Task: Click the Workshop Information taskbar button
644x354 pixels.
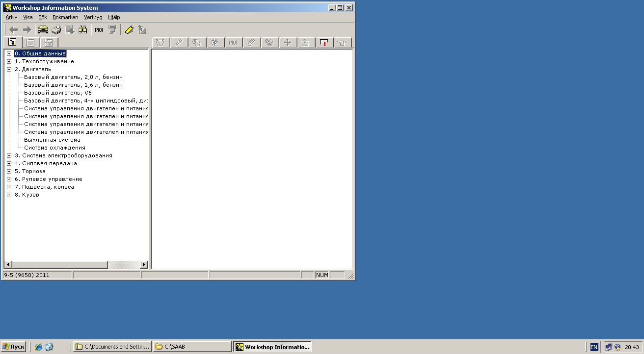Action: (x=272, y=347)
